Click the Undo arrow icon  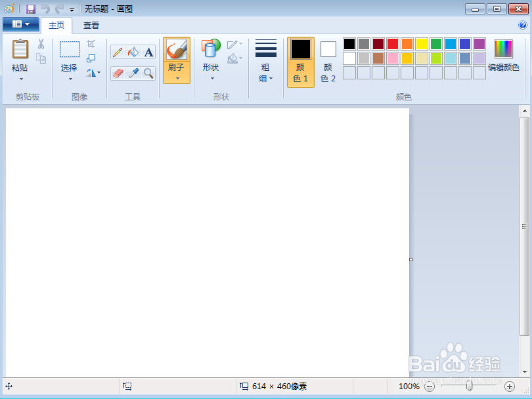pos(45,9)
